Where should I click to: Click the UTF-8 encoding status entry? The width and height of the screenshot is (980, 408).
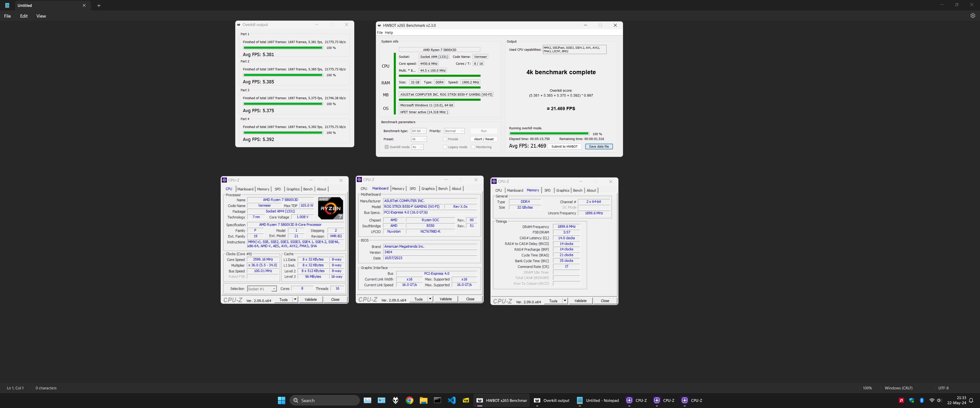click(943, 388)
